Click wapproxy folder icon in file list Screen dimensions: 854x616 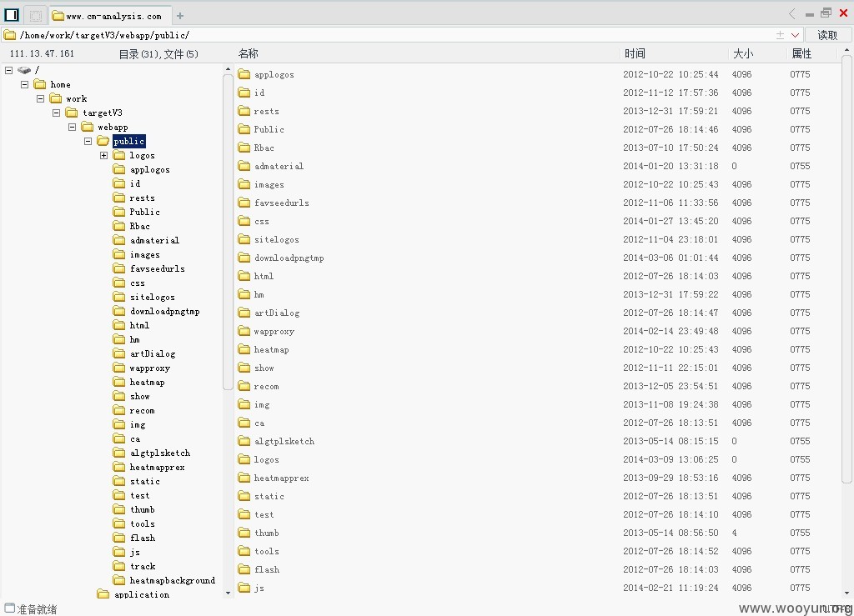coord(244,331)
